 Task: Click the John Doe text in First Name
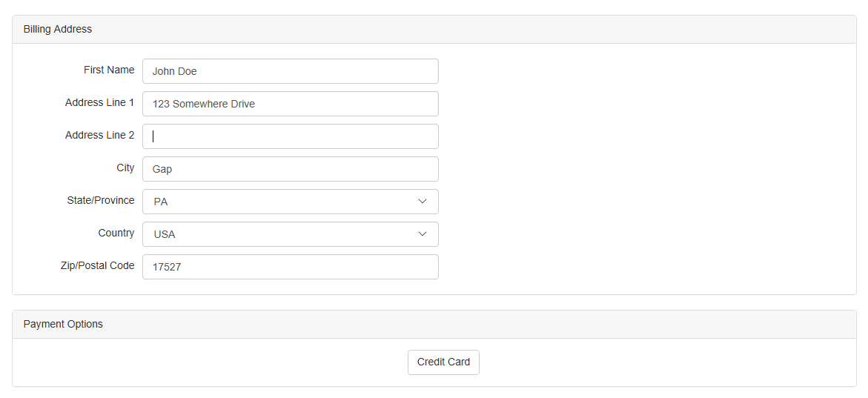tap(175, 71)
